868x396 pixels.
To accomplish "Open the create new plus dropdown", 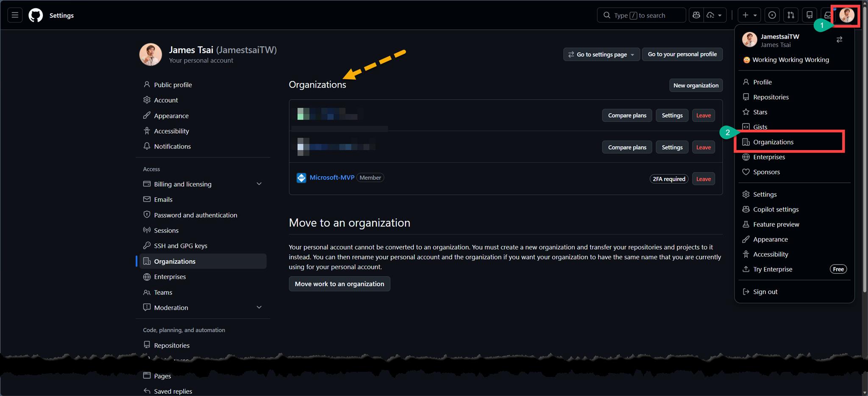I will coord(749,15).
